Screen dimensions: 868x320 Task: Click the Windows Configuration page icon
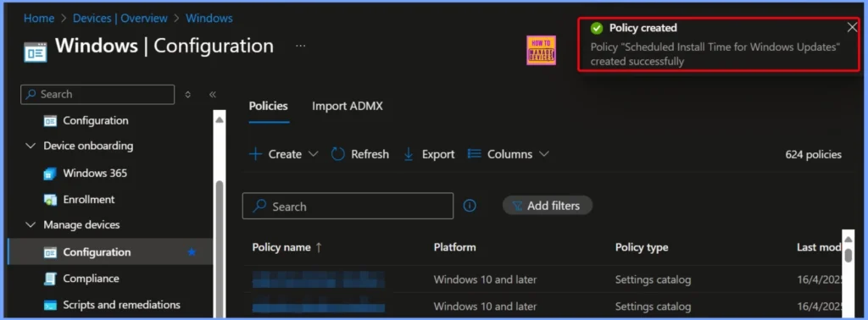36,52
